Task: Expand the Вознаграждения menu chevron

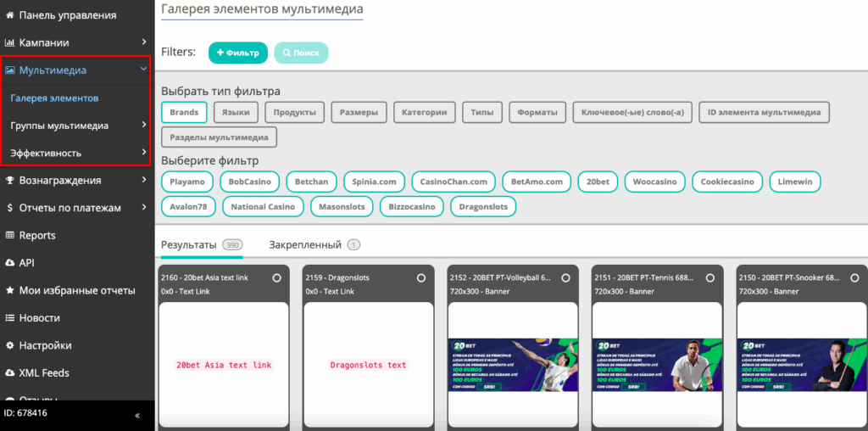Action: click(x=144, y=180)
